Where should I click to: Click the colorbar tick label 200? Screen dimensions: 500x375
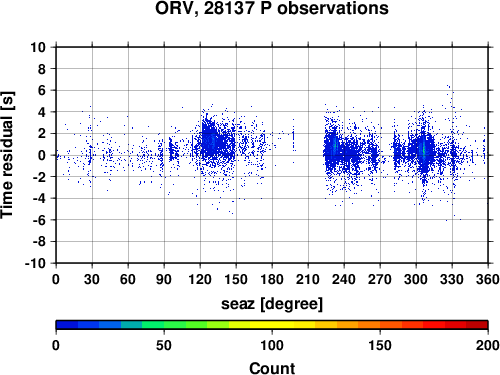click(x=488, y=345)
